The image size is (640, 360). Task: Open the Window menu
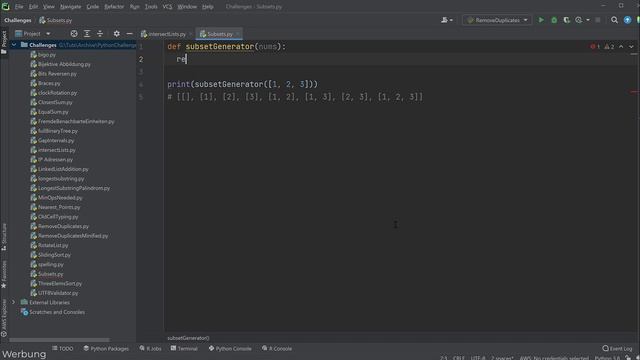click(187, 7)
